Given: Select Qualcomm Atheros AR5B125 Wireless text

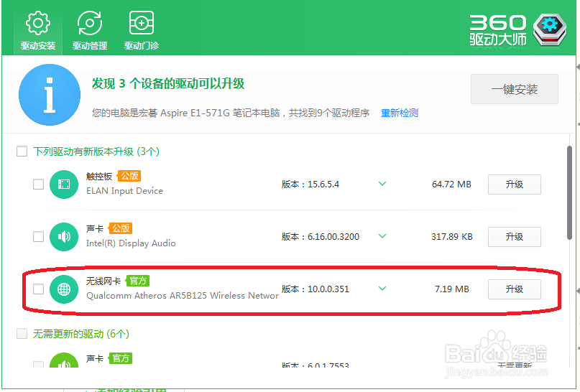Looking at the screenshot, I should tap(183, 296).
